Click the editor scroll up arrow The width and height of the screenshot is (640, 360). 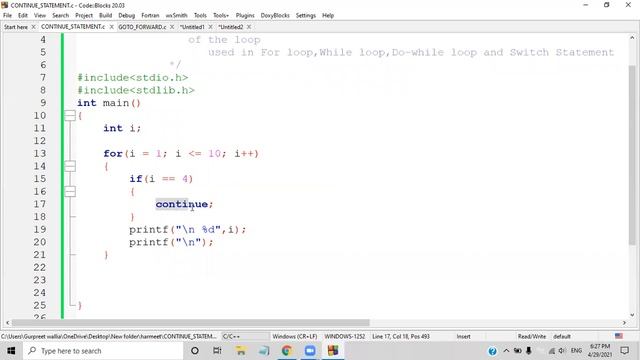point(632,37)
